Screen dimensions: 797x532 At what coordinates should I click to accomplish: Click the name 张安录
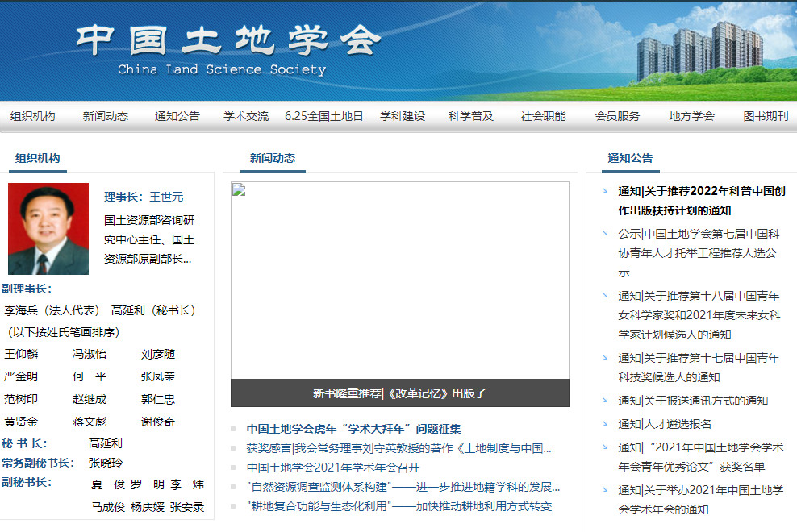tap(187, 507)
